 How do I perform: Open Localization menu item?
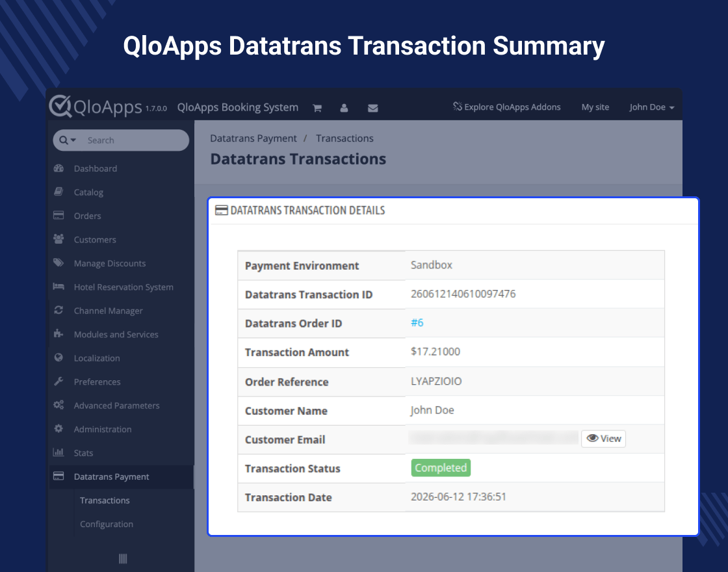tap(97, 358)
